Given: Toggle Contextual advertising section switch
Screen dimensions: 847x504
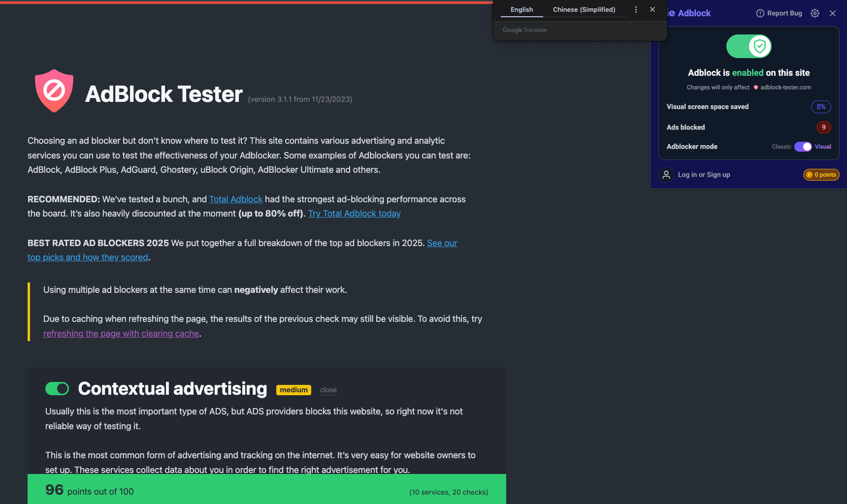Looking at the screenshot, I should tap(57, 389).
